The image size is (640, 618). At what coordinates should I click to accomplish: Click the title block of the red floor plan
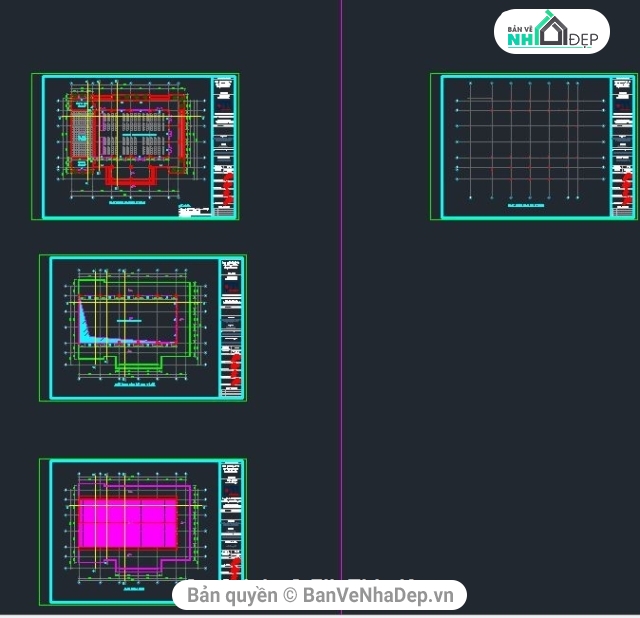click(224, 147)
